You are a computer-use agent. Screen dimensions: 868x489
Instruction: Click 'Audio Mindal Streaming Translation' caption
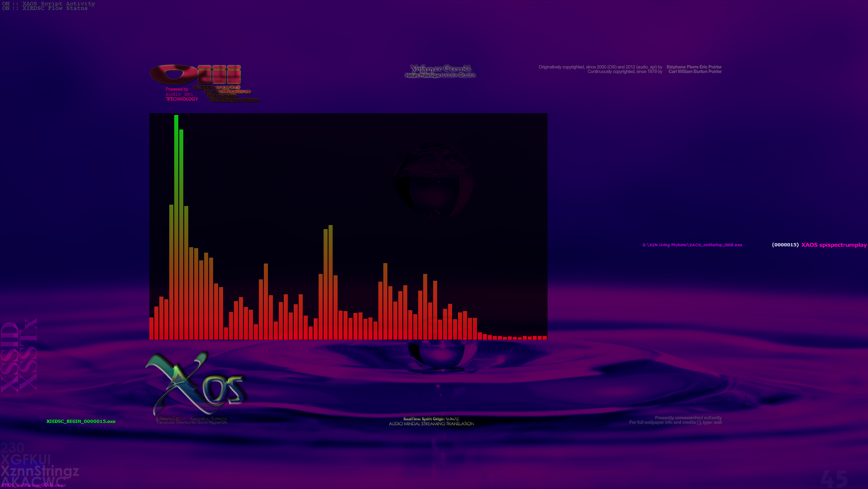tap(431, 424)
